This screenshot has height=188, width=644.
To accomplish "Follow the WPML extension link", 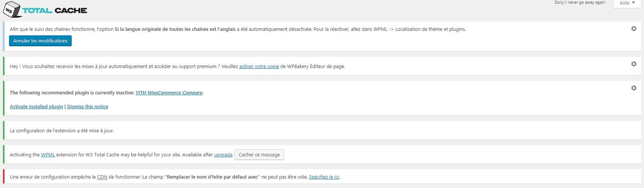I will (48, 155).
